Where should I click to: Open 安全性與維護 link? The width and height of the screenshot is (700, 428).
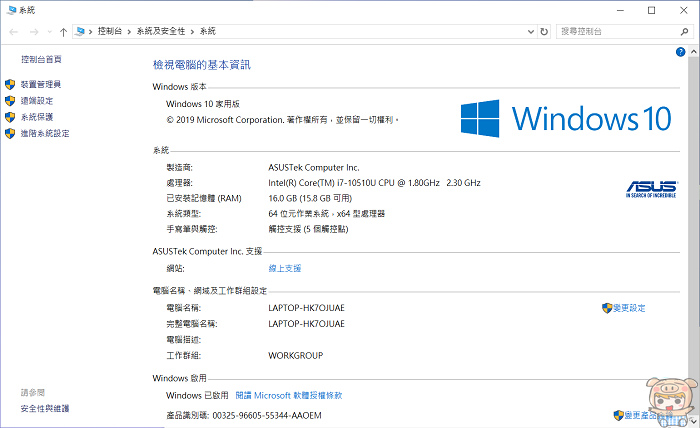pyautogui.click(x=45, y=408)
